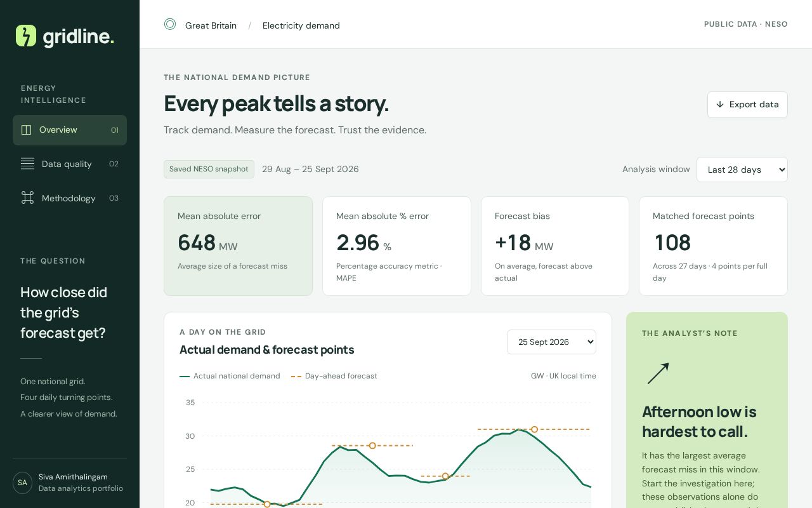Screen dimensions: 812x508
Task: Open the Analysis window dropdown
Action: click(742, 170)
